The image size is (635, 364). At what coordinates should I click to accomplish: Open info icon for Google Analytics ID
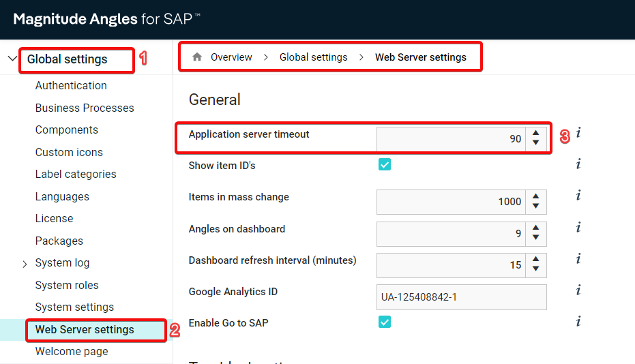pyautogui.click(x=578, y=290)
